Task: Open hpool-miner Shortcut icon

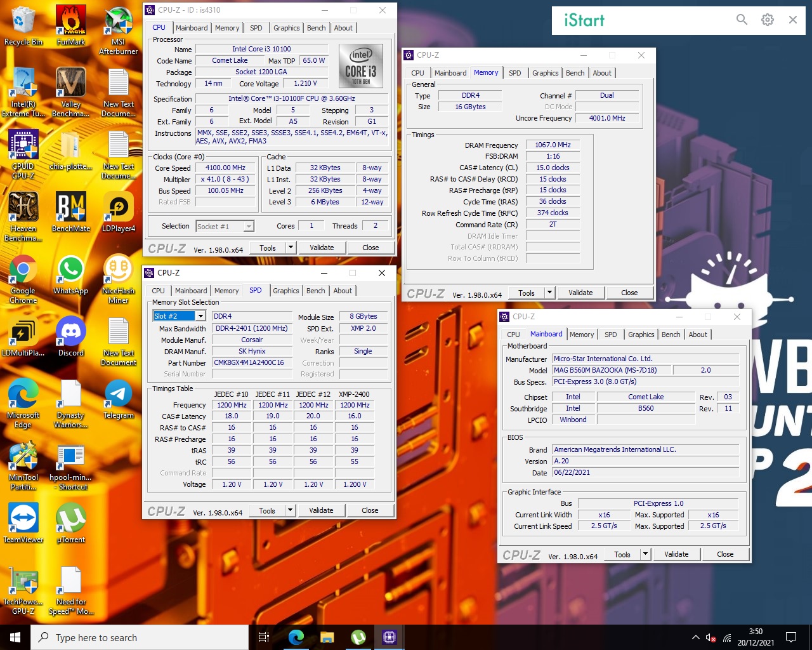Action: (71, 466)
